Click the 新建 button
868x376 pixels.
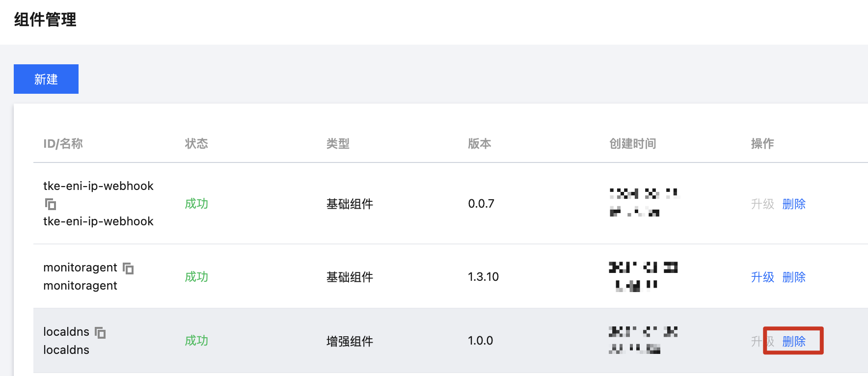tap(46, 79)
